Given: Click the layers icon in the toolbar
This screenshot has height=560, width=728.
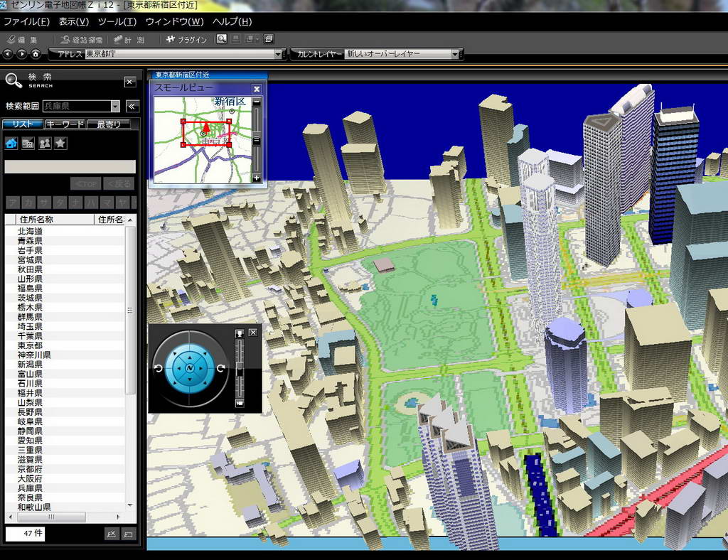Looking at the screenshot, I should coord(269,39).
